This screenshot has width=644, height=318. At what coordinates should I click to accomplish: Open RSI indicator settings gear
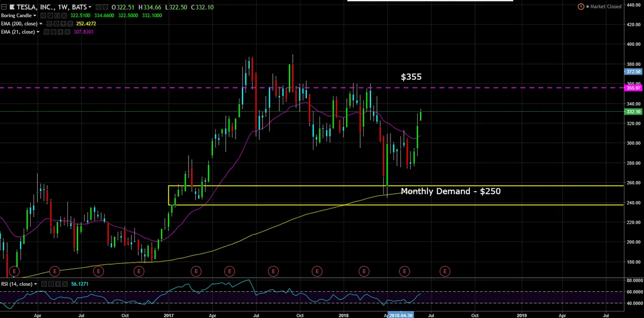(52, 284)
